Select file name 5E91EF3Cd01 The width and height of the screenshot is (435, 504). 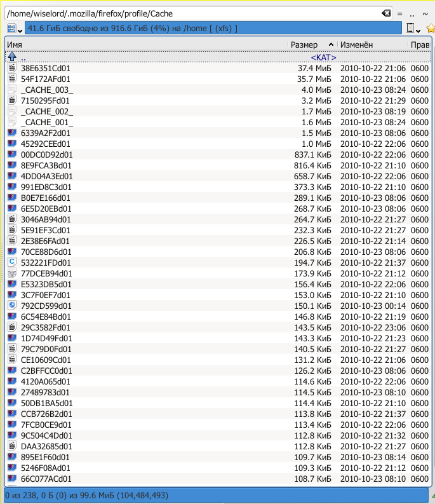click(x=45, y=230)
